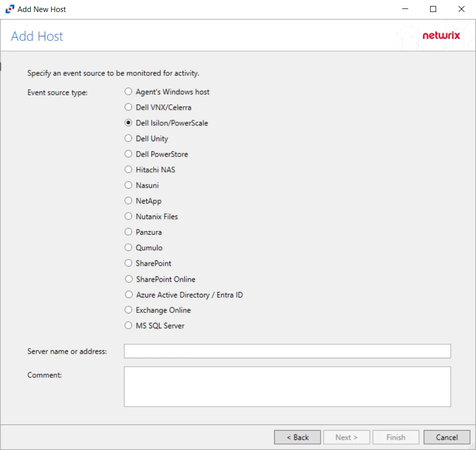Viewport: 476px width, 450px height.
Task: Click 'Specify an event source' instruction text
Action: [113, 73]
